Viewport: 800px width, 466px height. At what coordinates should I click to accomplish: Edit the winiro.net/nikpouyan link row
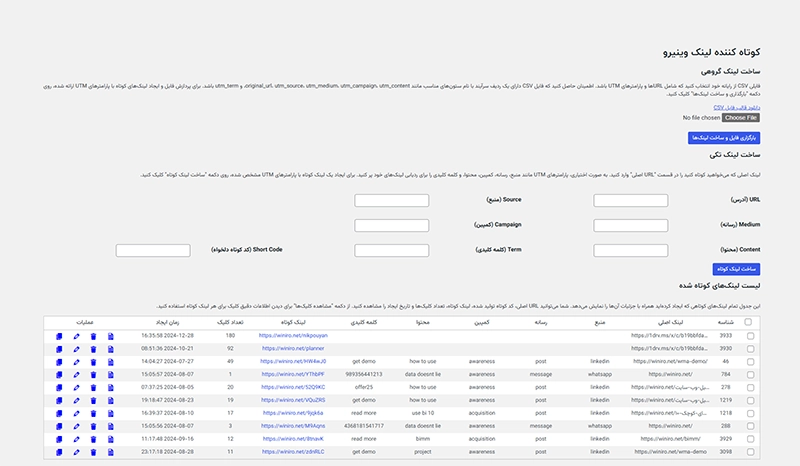77,336
